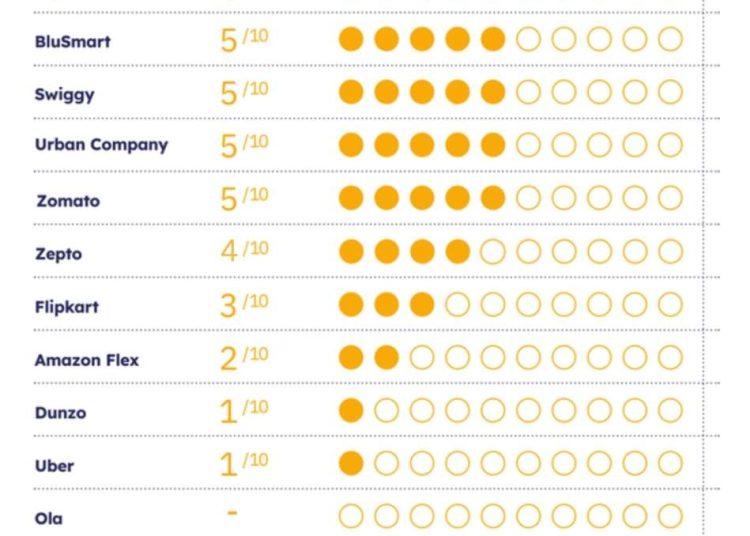Click the first filled dot in BluSmart row
The image size is (750, 536).
(351, 39)
